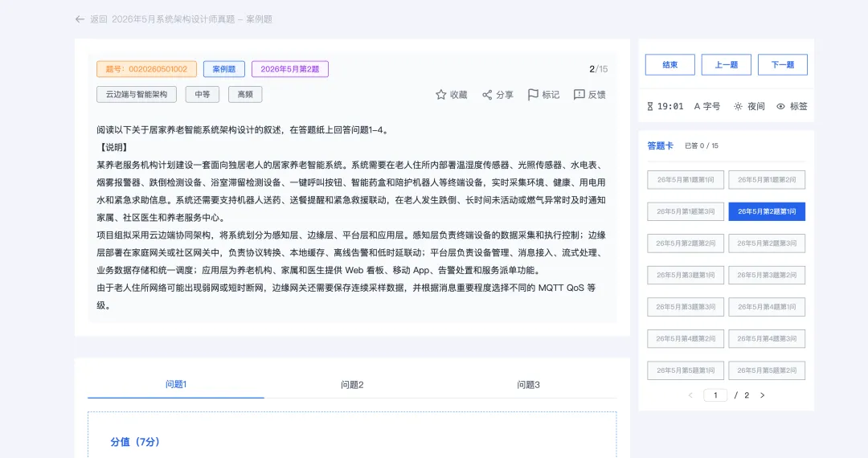The image size is (868, 458).
Task: Jump to 26年5月第2题第3问
Action: coord(767,243)
